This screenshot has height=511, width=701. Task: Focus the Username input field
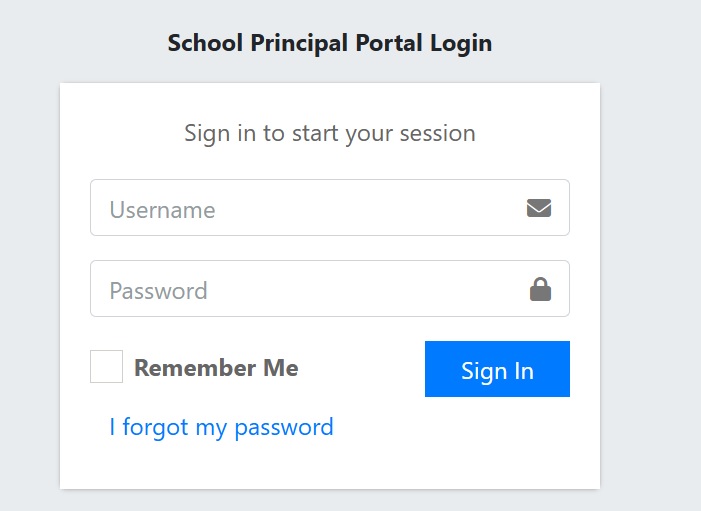click(x=310, y=208)
